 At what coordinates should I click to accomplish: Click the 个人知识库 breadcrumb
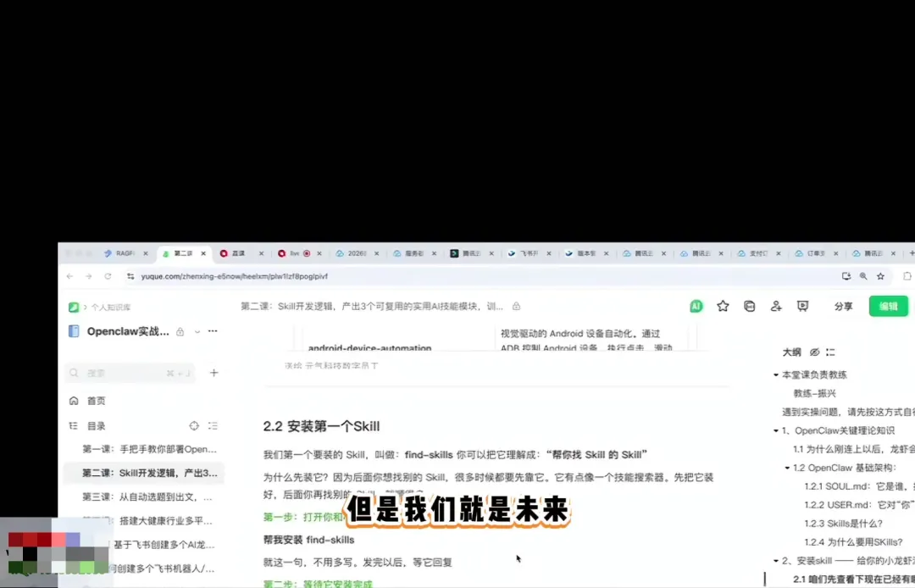pyautogui.click(x=111, y=308)
